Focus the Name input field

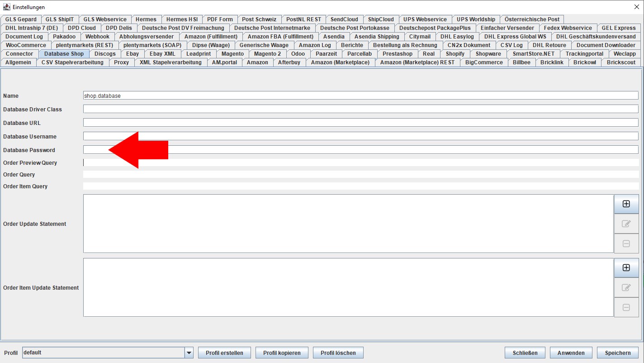pyautogui.click(x=360, y=96)
